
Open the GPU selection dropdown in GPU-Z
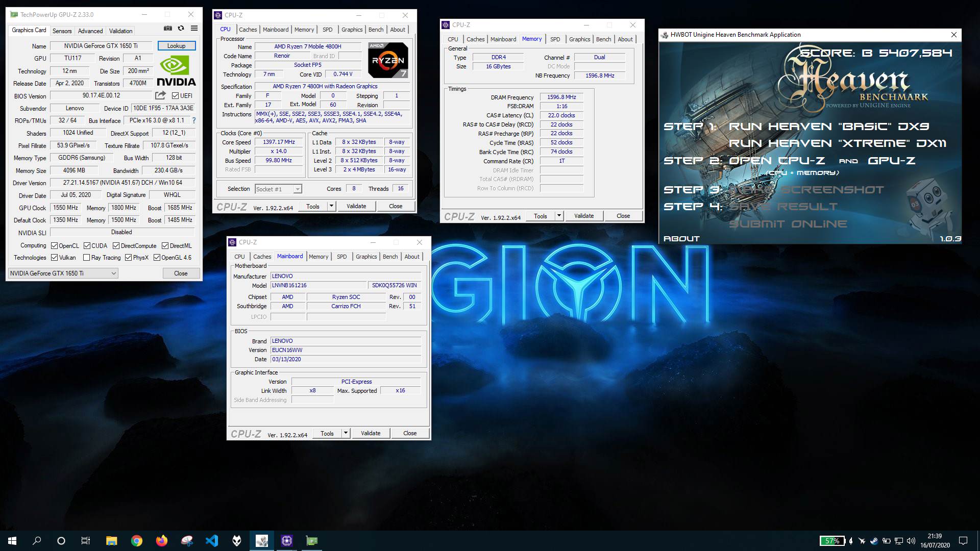tap(63, 273)
